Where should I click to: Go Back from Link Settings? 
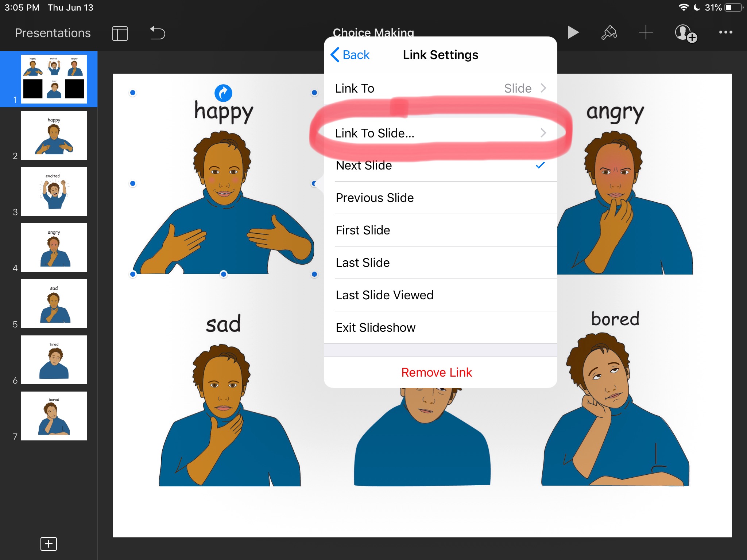pyautogui.click(x=350, y=55)
